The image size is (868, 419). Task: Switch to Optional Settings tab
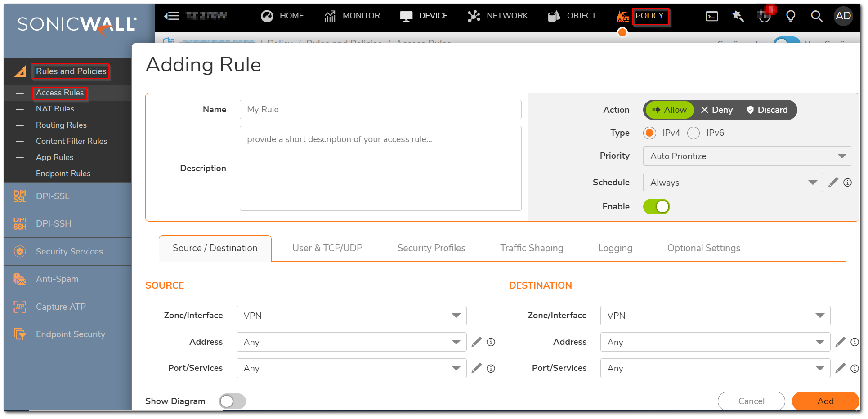pos(704,248)
